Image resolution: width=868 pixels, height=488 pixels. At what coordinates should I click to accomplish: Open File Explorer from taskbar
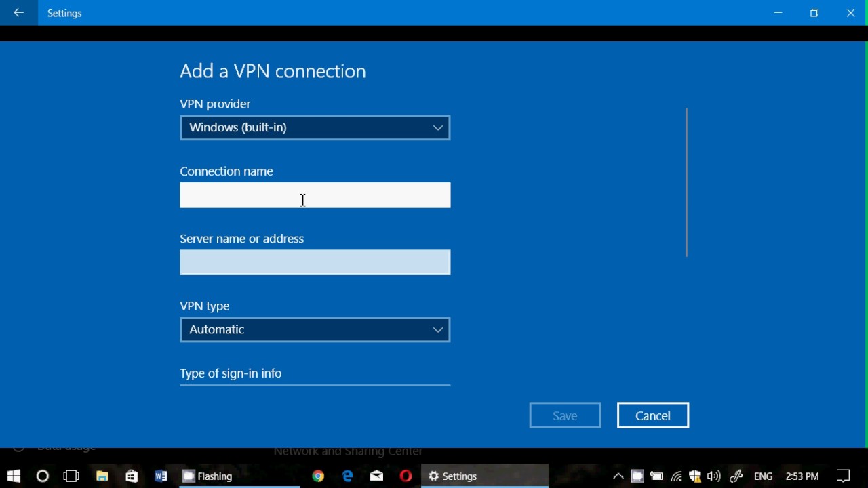102,476
